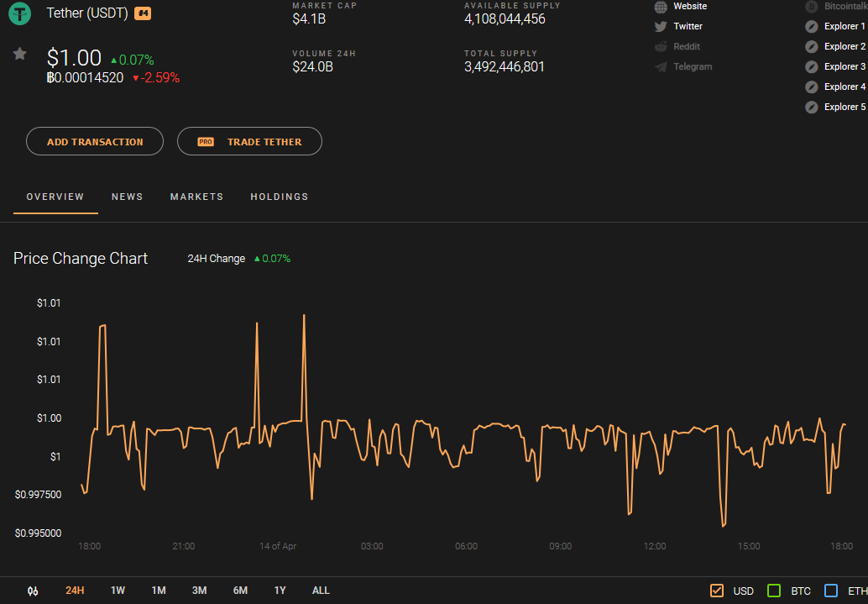Click the Twitter bird icon

click(661, 27)
